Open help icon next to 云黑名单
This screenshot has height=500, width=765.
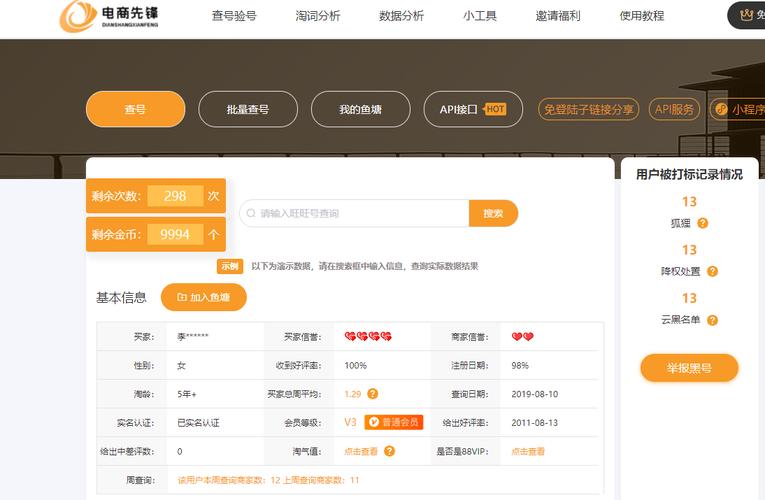tap(712, 320)
